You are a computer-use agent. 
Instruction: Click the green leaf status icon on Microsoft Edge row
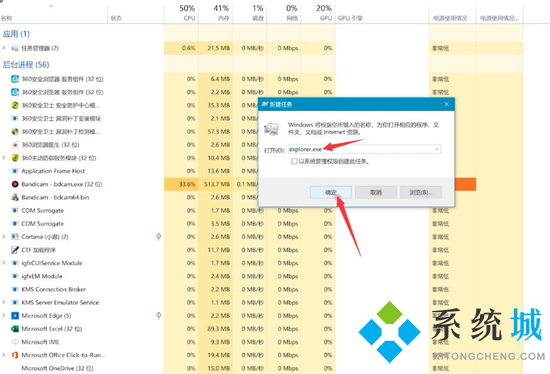click(159, 316)
